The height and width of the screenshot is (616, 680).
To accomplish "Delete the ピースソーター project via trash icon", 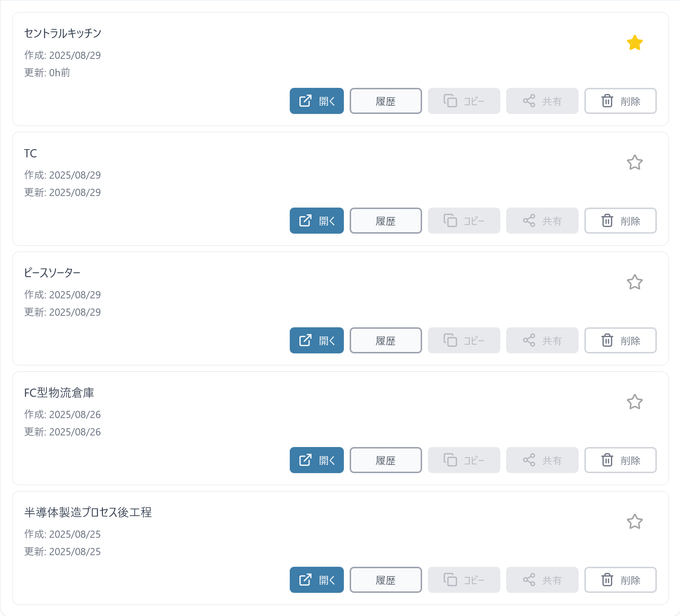I will pos(607,340).
